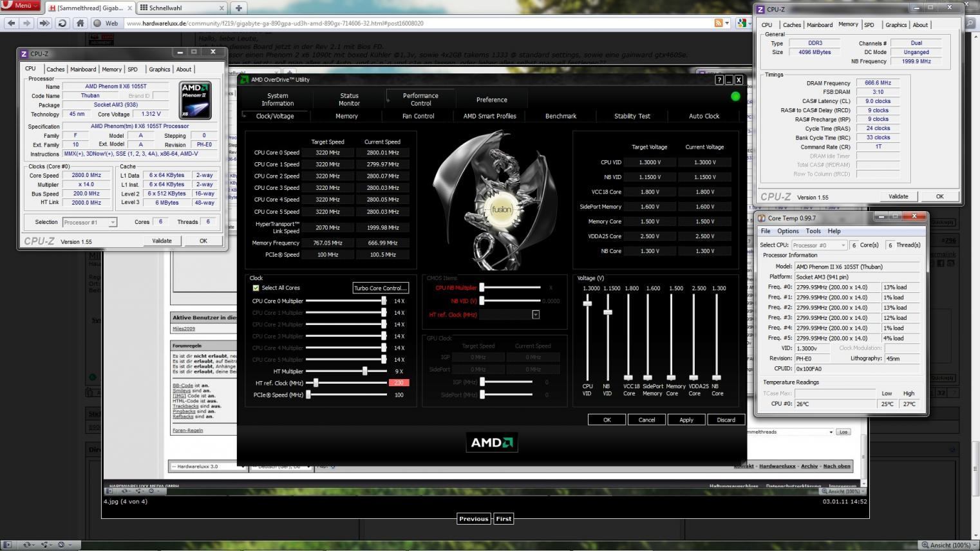
Task: Click Validate in the Memory CPU-Z window
Action: point(898,196)
